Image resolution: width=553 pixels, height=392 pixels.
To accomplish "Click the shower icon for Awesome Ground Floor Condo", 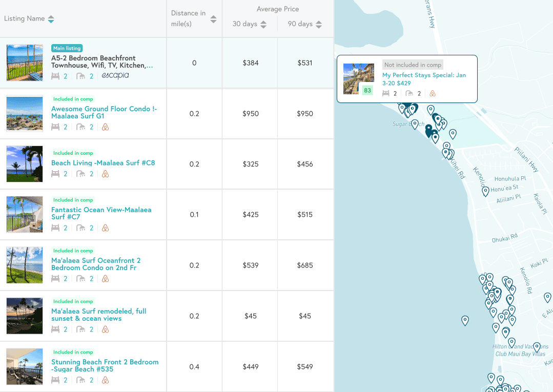I will coord(81,127).
